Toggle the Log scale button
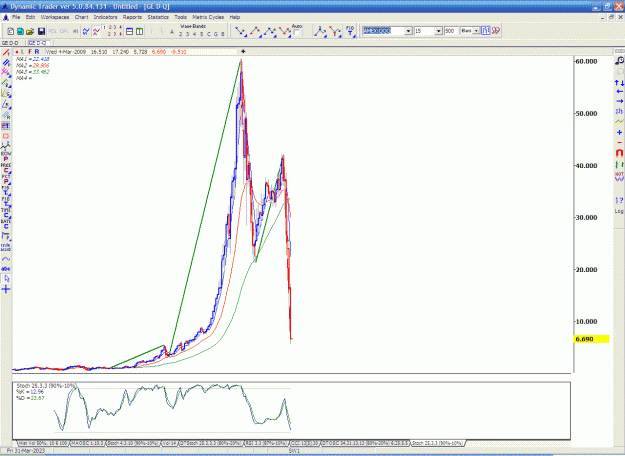This screenshot has height=456, width=625. coord(619,211)
